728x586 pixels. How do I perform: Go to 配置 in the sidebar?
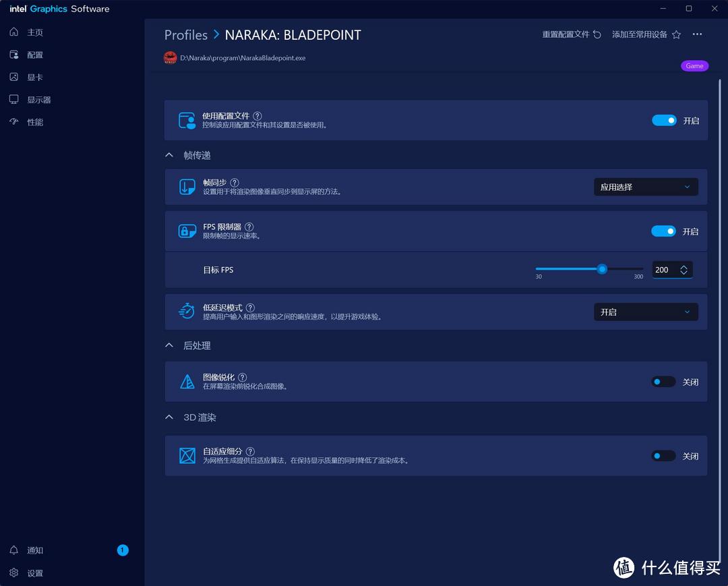[35, 55]
